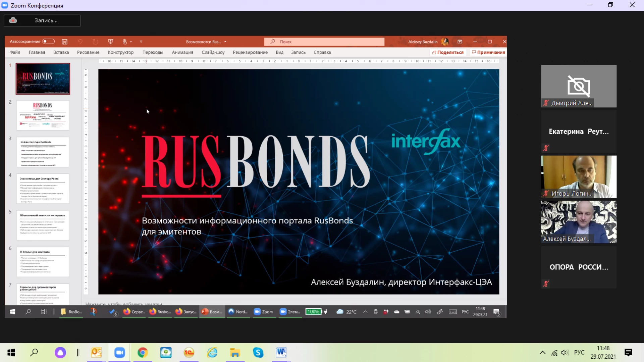Screen dimensions: 644x362
Task: Open Customize Quick Access Toolbar dropdown
Action: (141, 42)
